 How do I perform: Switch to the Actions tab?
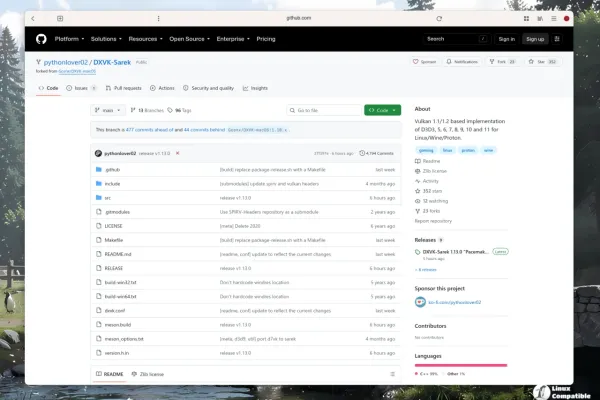coord(162,88)
